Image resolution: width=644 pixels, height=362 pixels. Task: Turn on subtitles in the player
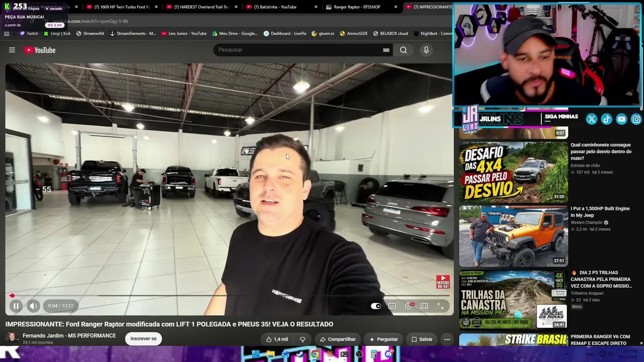click(x=392, y=306)
